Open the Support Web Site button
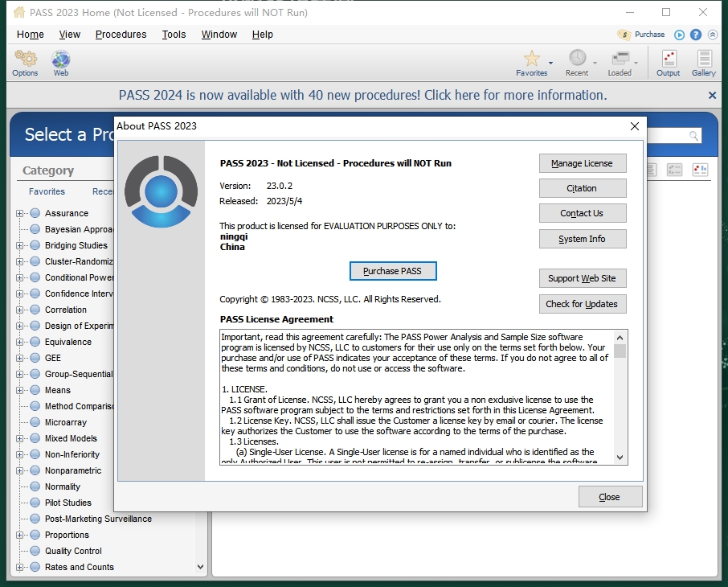This screenshot has height=587, width=728. [x=583, y=278]
